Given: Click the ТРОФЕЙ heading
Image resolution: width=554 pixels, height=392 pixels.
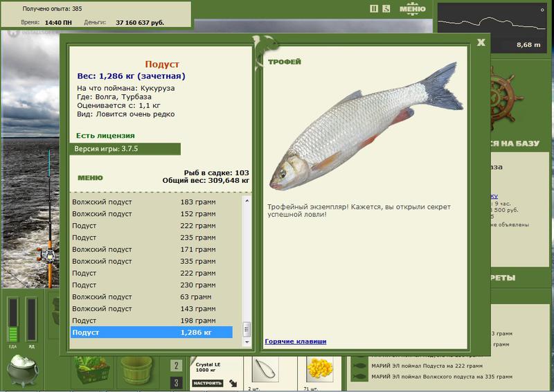Looking at the screenshot, I should coord(285,62).
